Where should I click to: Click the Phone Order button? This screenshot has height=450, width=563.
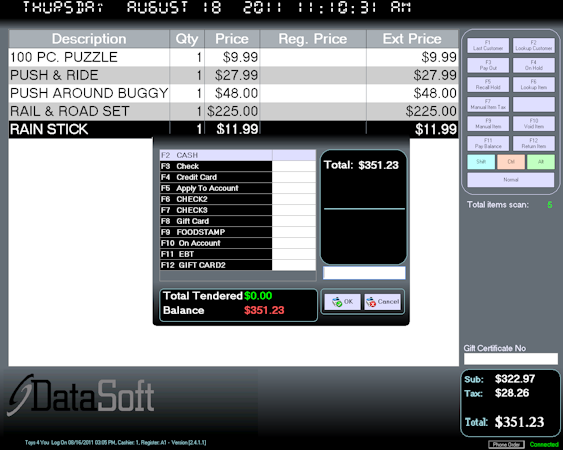(506, 445)
